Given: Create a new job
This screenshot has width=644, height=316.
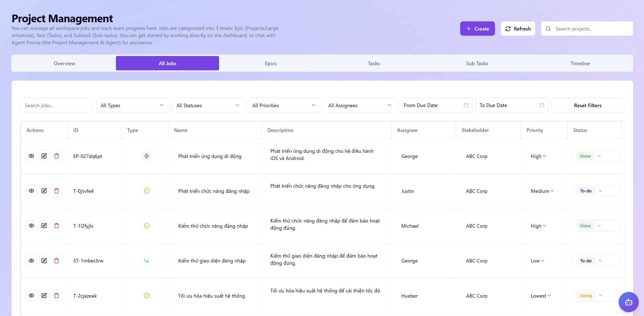Looking at the screenshot, I should click(x=477, y=29).
